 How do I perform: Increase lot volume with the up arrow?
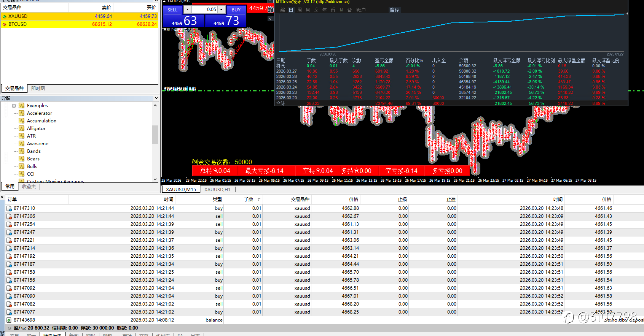(x=222, y=10)
